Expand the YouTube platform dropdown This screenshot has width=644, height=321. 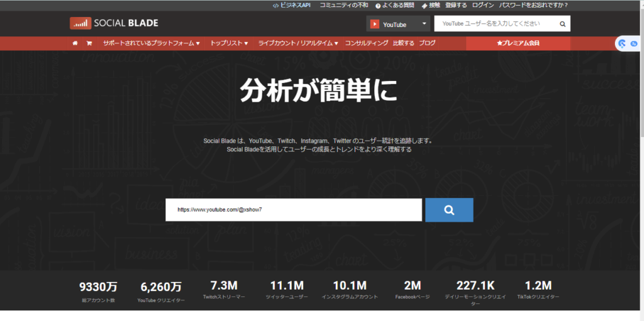(425, 24)
